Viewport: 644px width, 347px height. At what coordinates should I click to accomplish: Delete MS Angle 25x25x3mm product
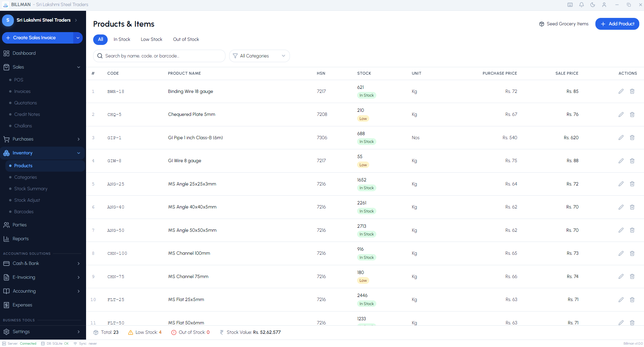[632, 184]
